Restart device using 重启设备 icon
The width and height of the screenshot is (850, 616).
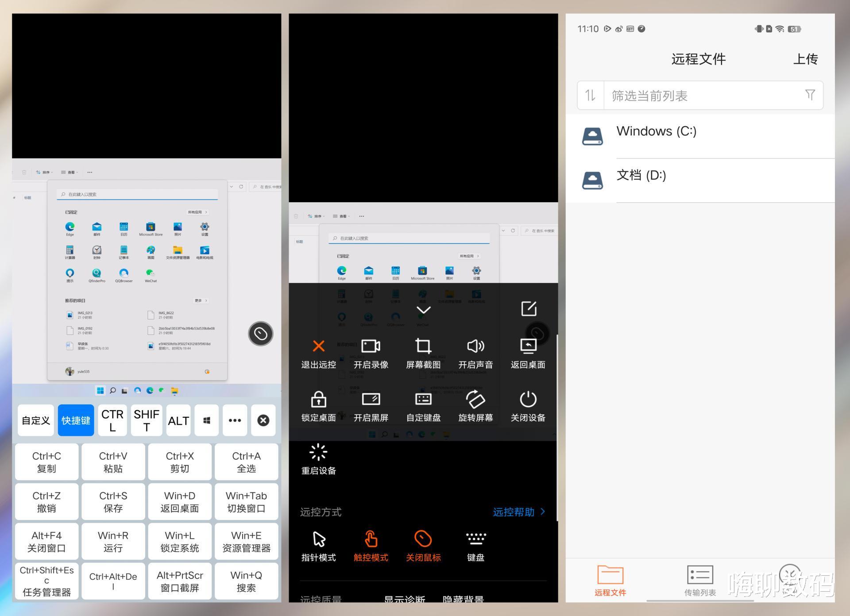tap(318, 452)
